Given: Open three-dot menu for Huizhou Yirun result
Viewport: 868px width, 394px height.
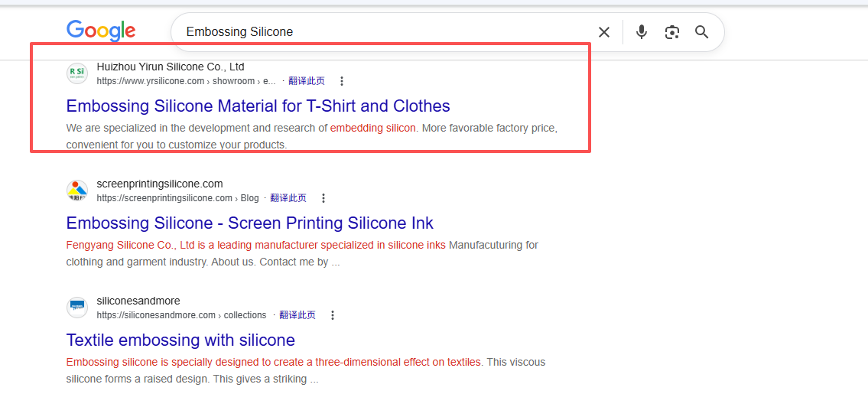Looking at the screenshot, I should tap(342, 81).
